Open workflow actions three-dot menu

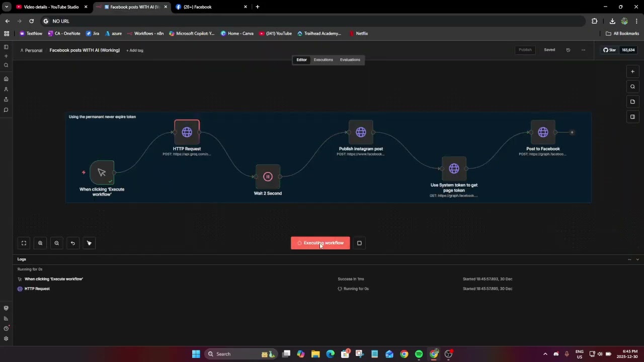point(583,50)
